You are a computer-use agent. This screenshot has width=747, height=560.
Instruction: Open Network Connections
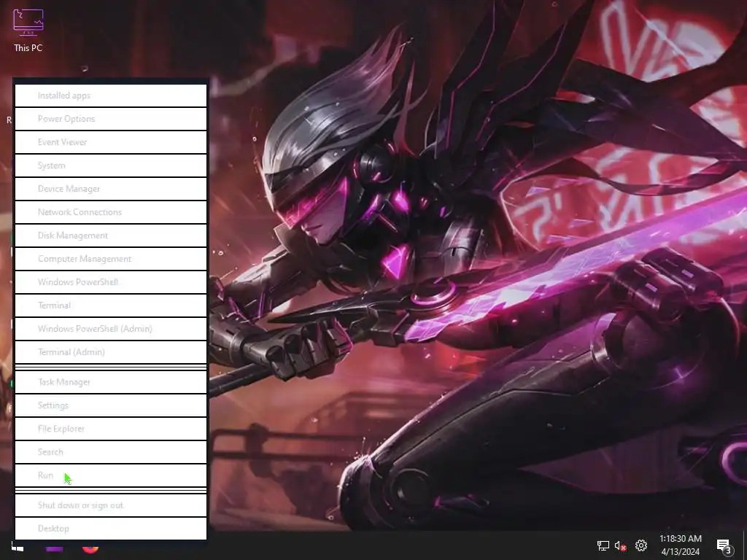pos(111,212)
